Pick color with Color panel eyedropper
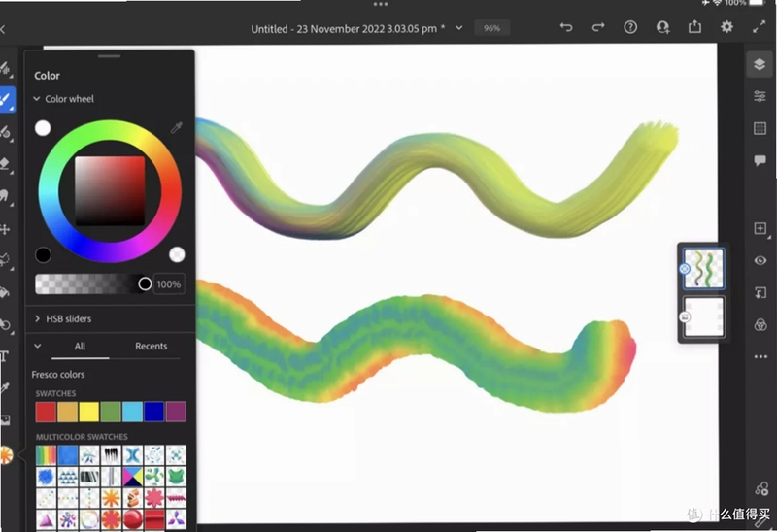The height and width of the screenshot is (532, 777). tap(177, 128)
